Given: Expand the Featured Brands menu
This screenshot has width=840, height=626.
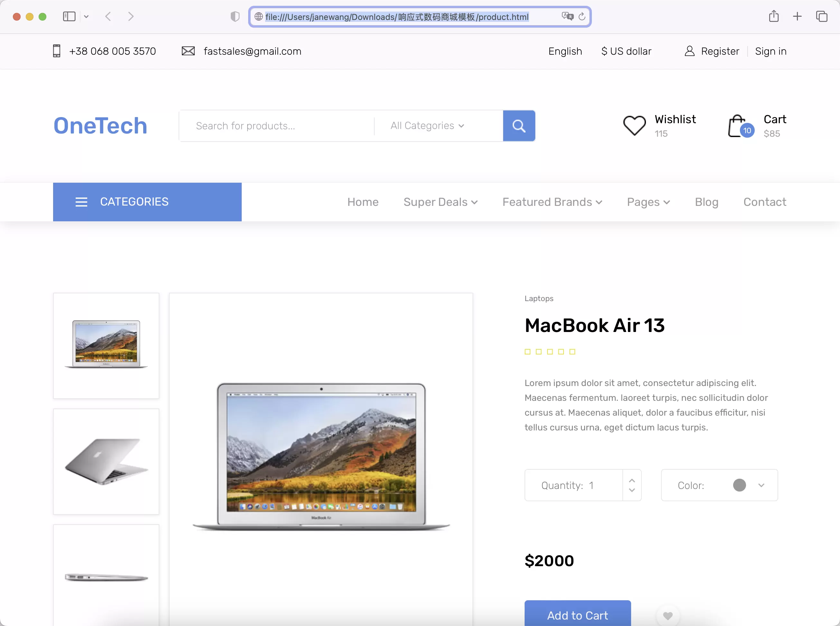Looking at the screenshot, I should 552,202.
